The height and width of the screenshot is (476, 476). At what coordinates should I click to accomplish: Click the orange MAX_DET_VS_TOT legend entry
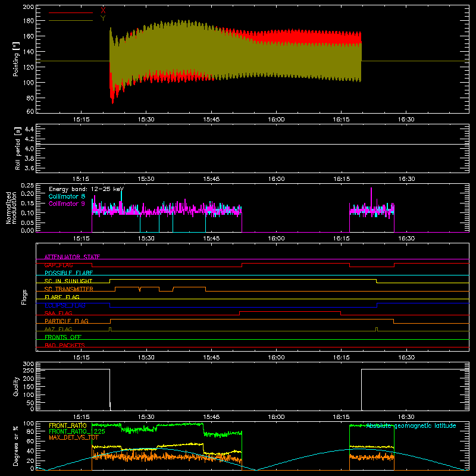(73, 437)
